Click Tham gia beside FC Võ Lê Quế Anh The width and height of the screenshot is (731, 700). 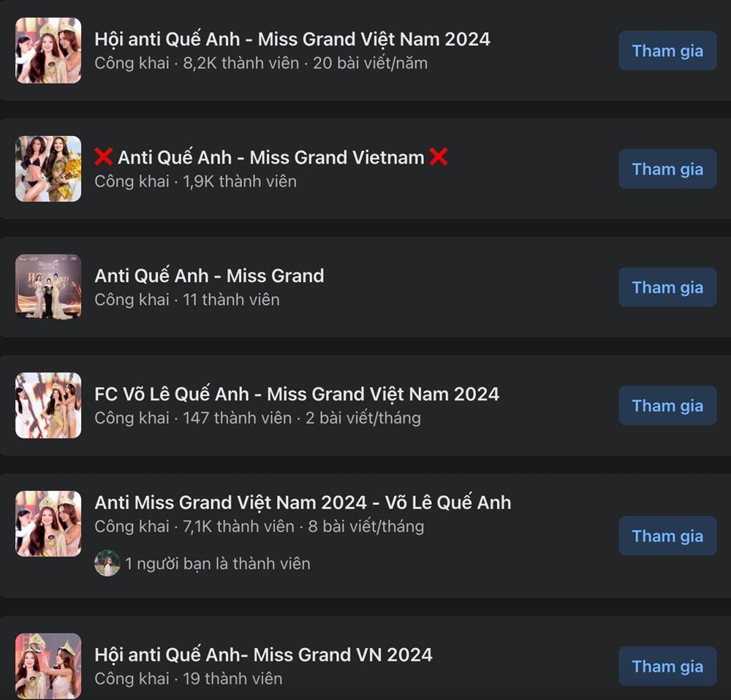667,406
